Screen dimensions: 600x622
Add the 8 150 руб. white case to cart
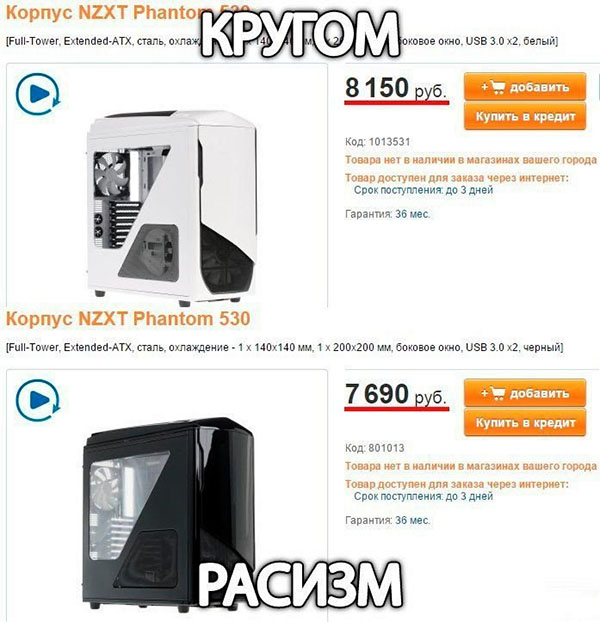tap(525, 87)
